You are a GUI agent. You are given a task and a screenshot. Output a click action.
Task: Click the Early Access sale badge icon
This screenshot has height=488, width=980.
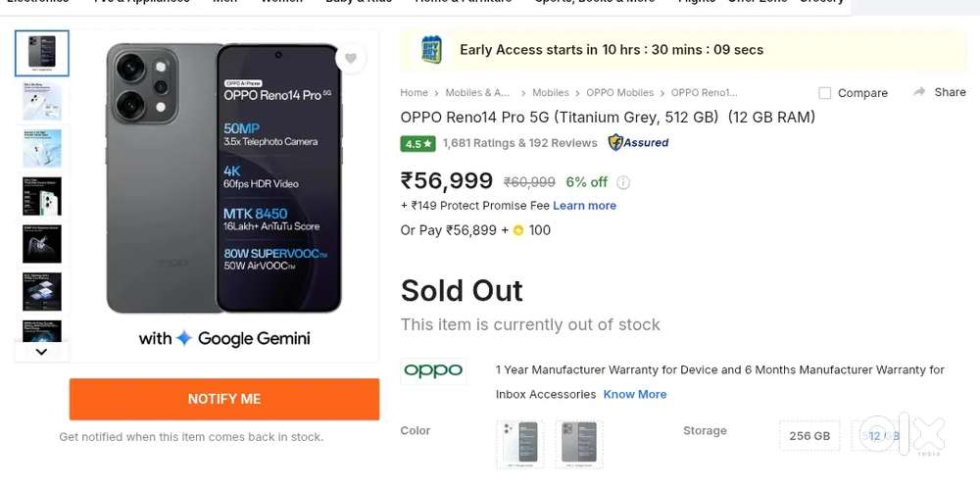pos(430,50)
